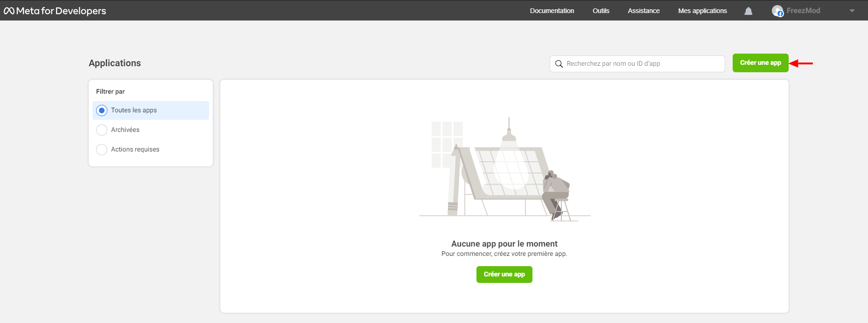This screenshot has width=868, height=323.
Task: Open the Outils menu
Action: (x=601, y=11)
